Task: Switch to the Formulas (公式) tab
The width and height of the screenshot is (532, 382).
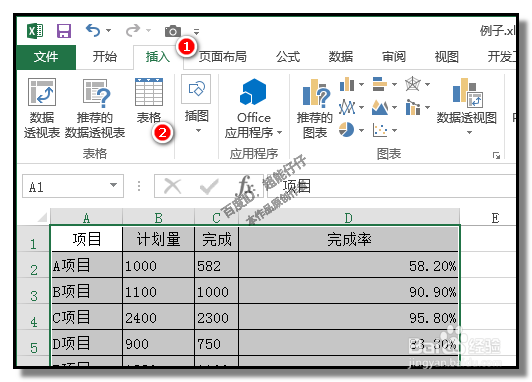Action: coord(288,57)
